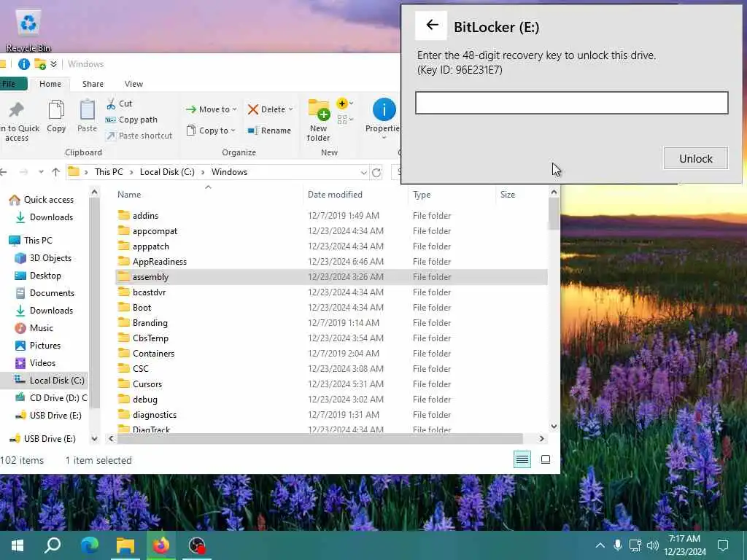Open Videos in navigation pane

(x=42, y=363)
